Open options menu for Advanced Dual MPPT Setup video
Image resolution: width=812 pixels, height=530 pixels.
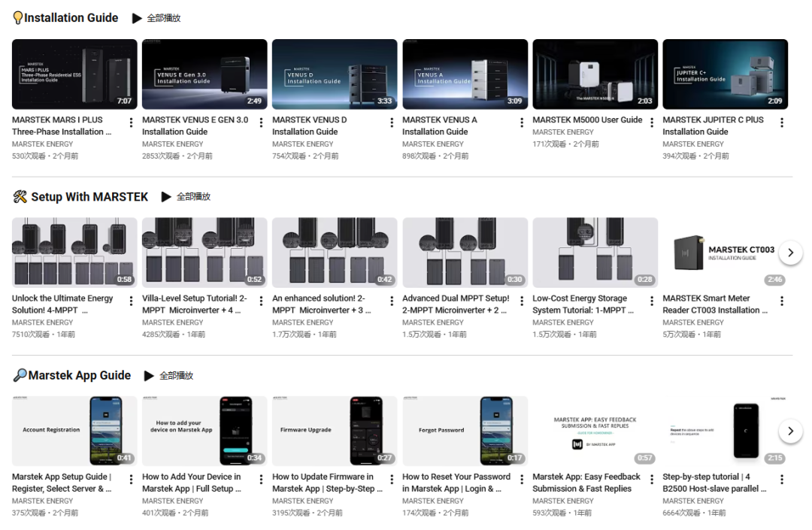click(522, 301)
